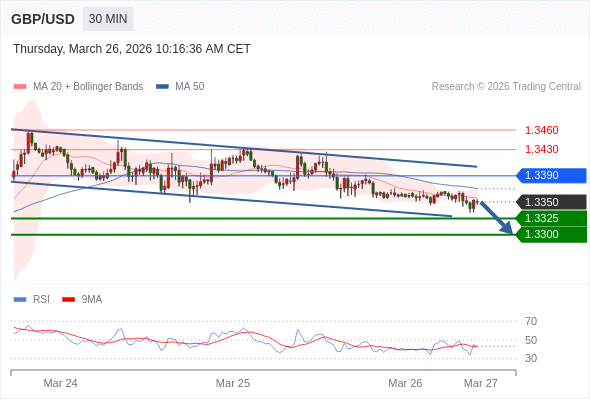Click the Mar 25 date axis marker
The image size is (590, 400).
233,383
